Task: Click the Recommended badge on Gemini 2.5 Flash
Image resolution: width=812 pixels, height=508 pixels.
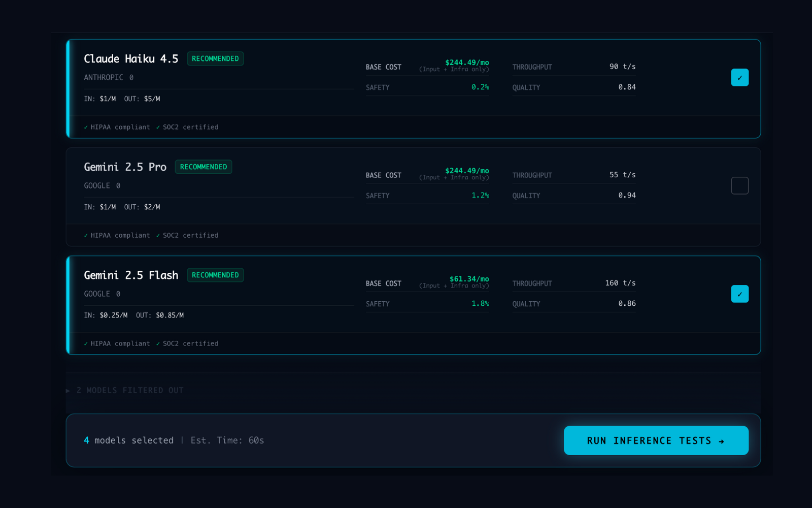Action: point(215,275)
